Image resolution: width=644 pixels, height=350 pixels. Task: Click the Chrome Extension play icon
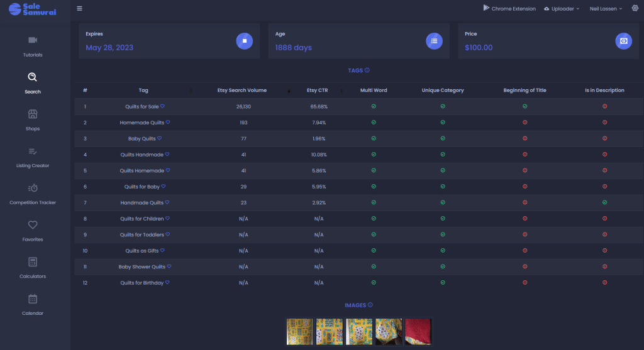[486, 8]
